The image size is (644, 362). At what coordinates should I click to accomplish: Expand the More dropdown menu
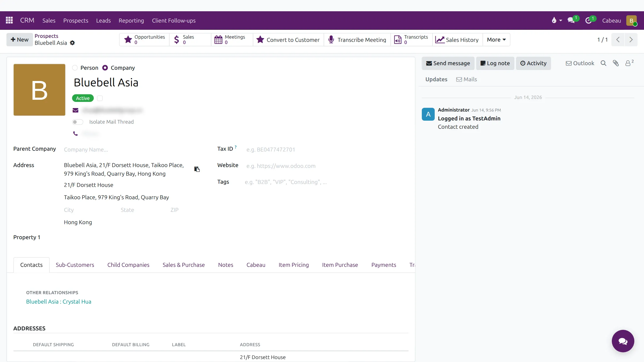496,40
